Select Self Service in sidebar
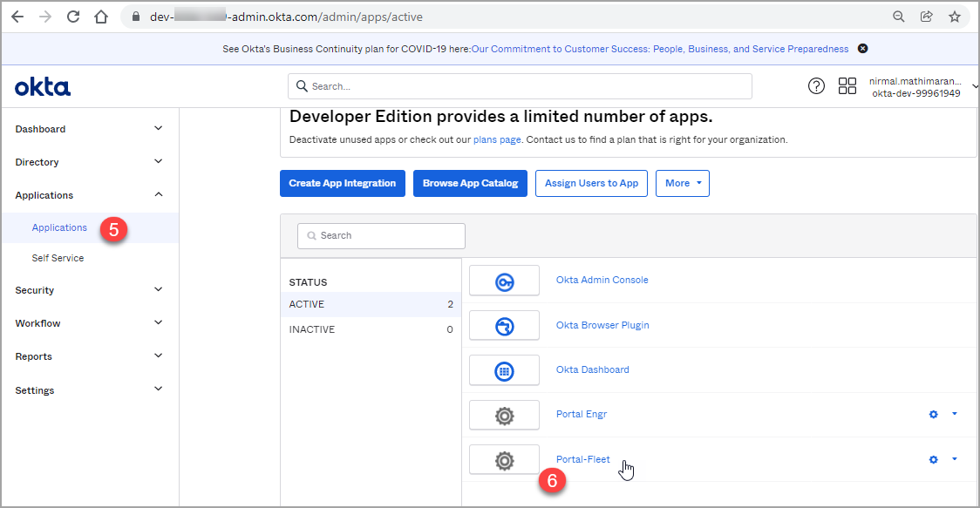 pos(58,258)
